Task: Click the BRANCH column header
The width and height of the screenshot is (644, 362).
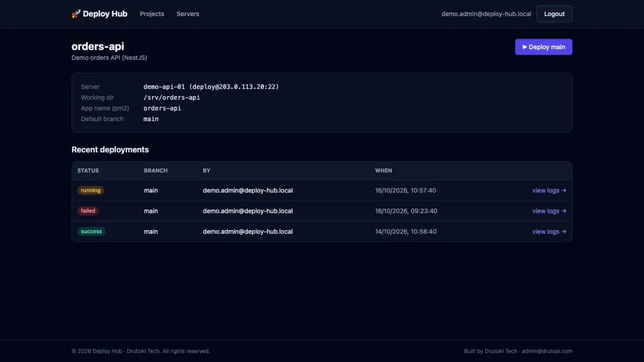Action: pos(156,171)
